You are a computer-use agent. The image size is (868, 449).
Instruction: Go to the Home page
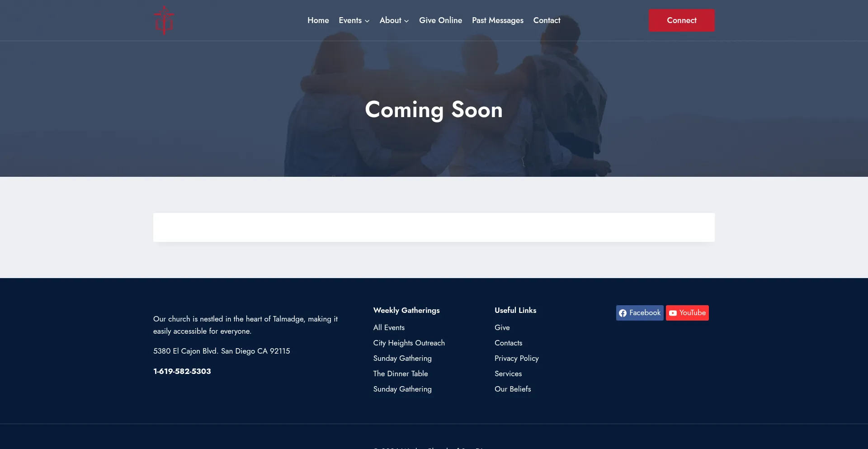[x=318, y=20]
